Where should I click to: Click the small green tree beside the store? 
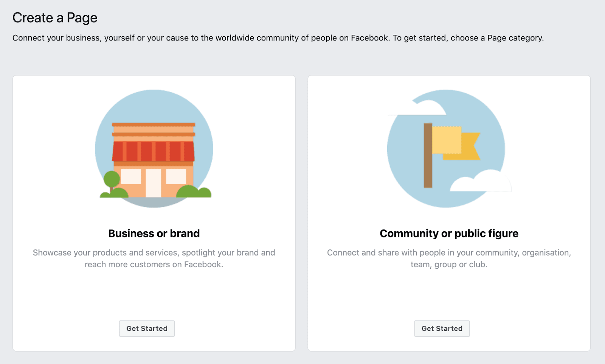coord(111,180)
